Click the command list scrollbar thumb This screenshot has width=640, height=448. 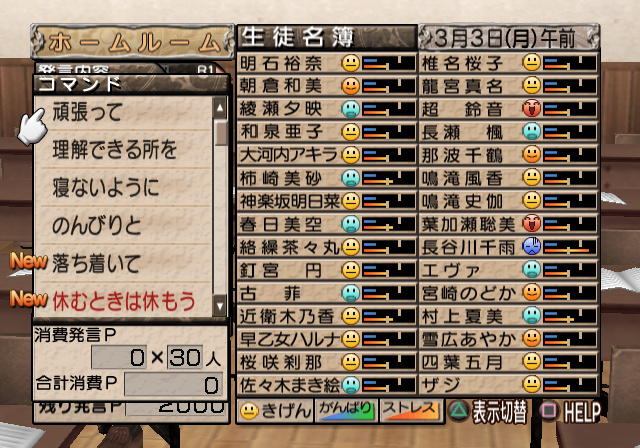click(221, 133)
